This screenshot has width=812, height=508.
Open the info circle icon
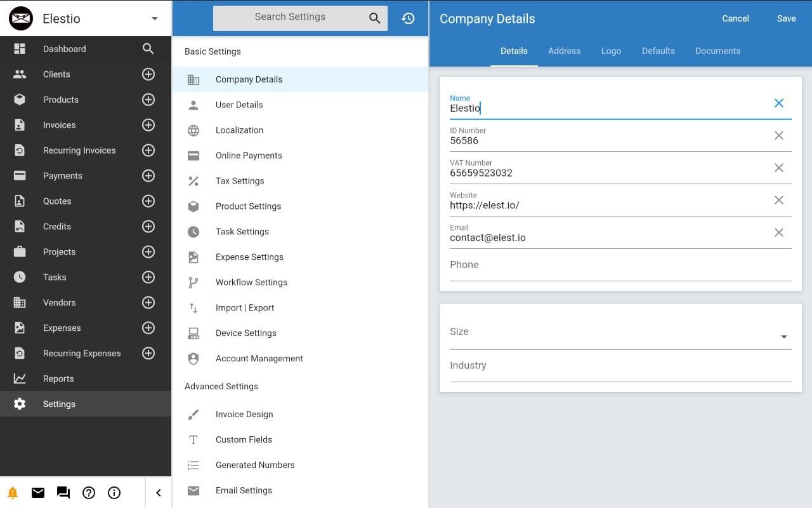114,493
